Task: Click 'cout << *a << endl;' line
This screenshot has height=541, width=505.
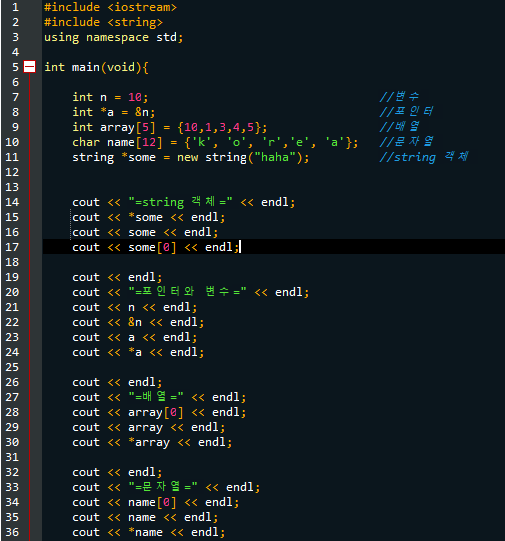Action: [138, 352]
